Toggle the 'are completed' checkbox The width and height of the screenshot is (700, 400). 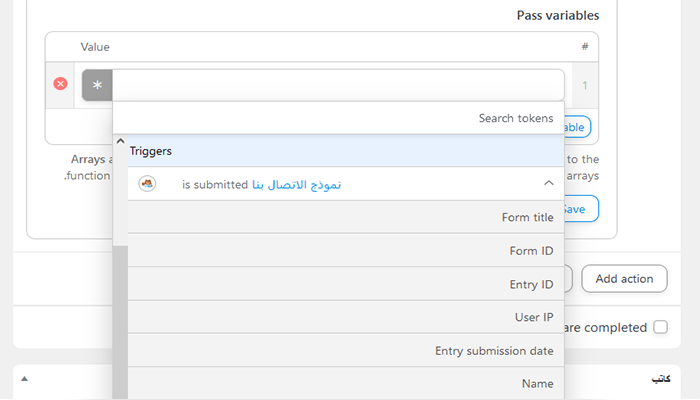coord(660,327)
